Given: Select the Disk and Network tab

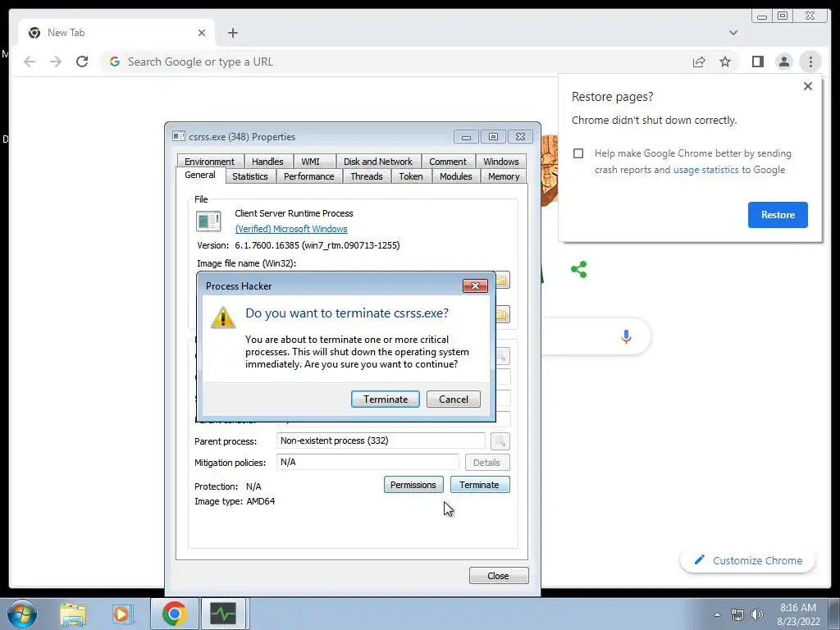Looking at the screenshot, I should point(378,162).
